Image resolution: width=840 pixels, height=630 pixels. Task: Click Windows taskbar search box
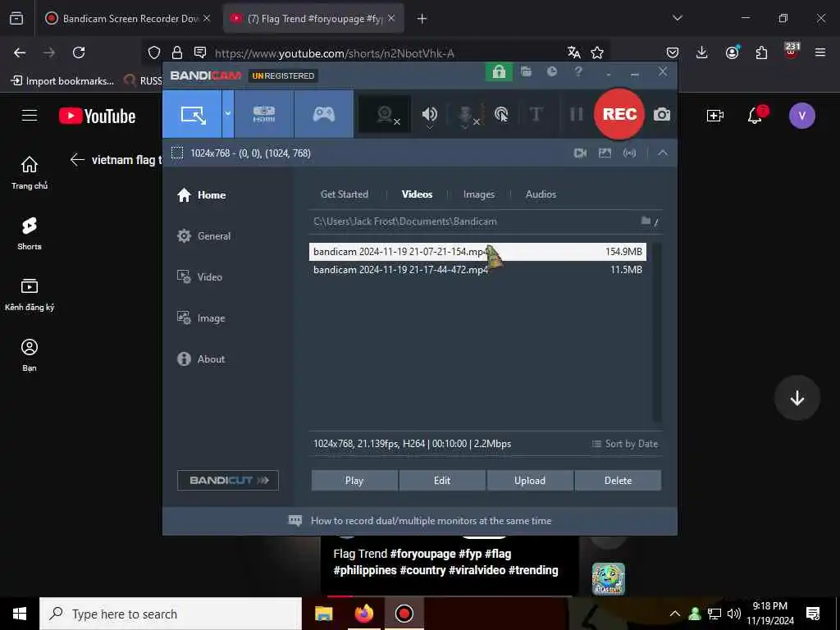click(x=171, y=614)
